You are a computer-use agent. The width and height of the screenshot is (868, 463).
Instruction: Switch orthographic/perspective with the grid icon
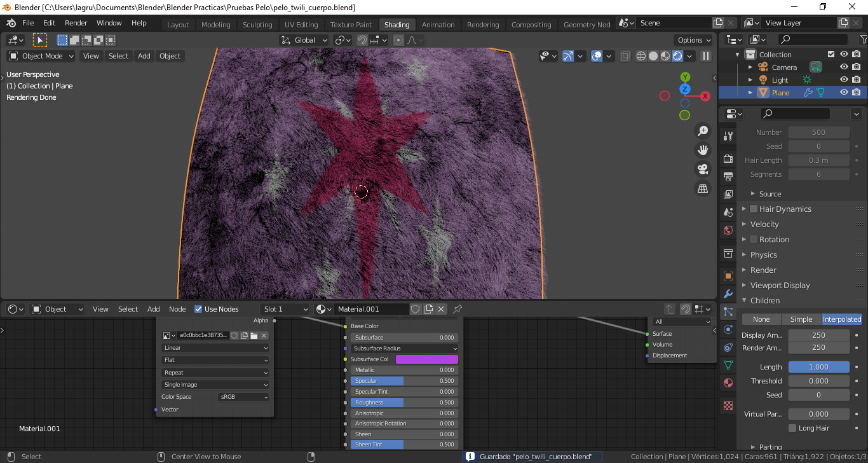point(703,188)
